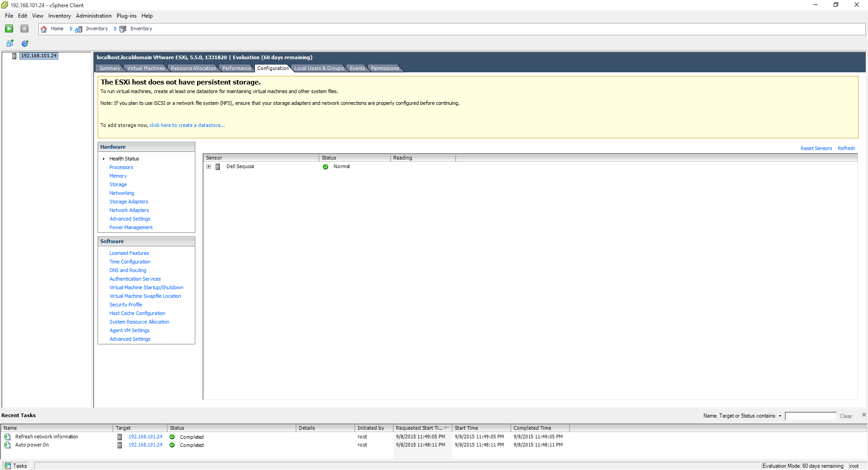Image resolution: width=868 pixels, height=470 pixels.
Task: Switch to the Virtual Machines tab
Action: pyautogui.click(x=146, y=68)
